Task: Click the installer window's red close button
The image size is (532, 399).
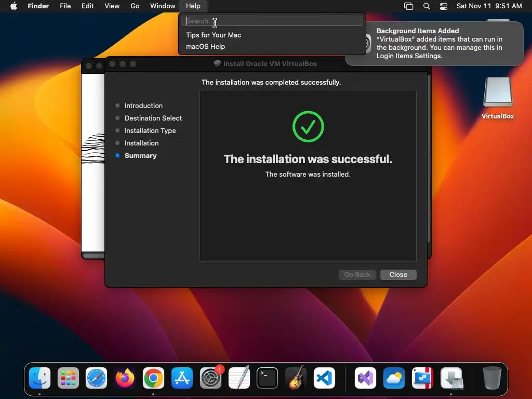Action: (x=112, y=64)
